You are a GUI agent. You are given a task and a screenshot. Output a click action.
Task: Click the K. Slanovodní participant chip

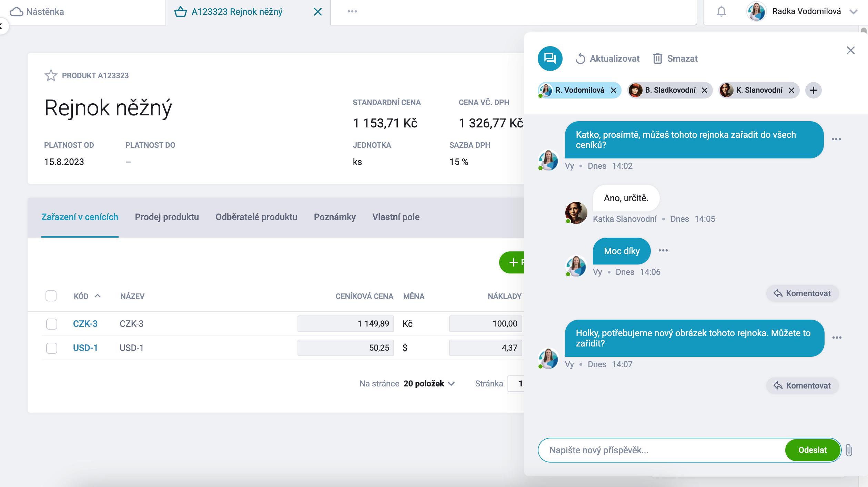pyautogui.click(x=758, y=90)
